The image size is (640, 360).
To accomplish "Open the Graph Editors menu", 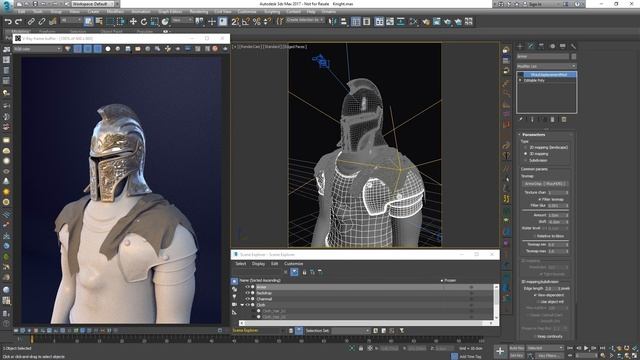I will coord(170,12).
